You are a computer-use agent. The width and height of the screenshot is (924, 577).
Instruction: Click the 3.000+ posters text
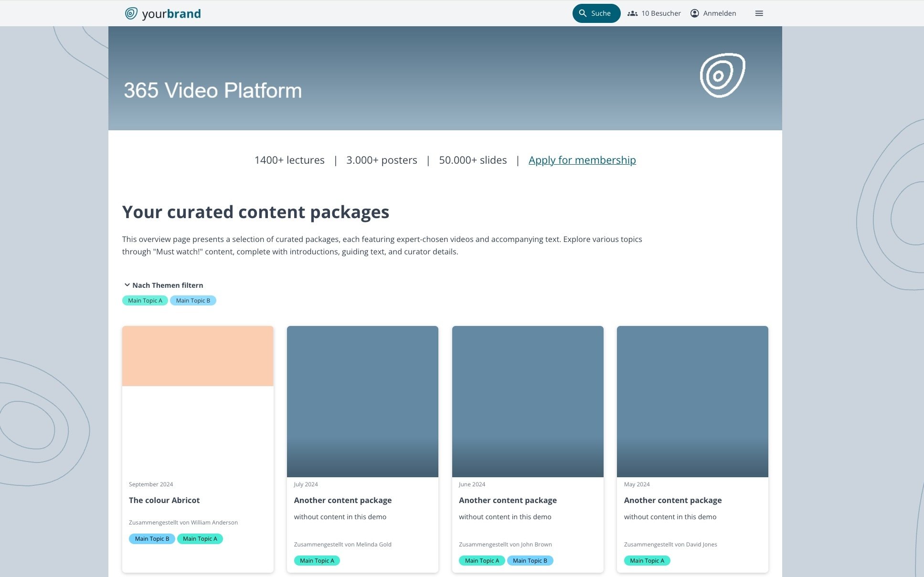coord(382,160)
